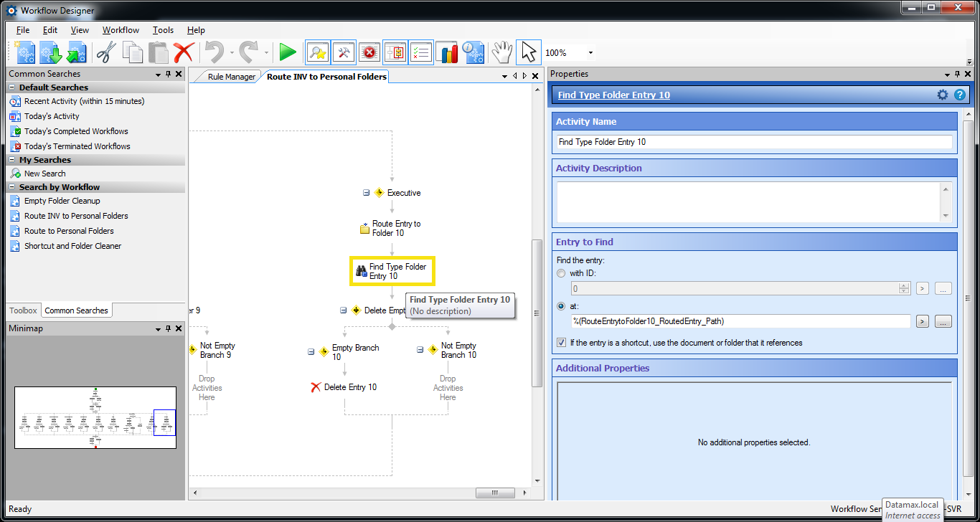Click the New Workflow toolbar icon
Screen dimensions: 980x522
(26, 52)
